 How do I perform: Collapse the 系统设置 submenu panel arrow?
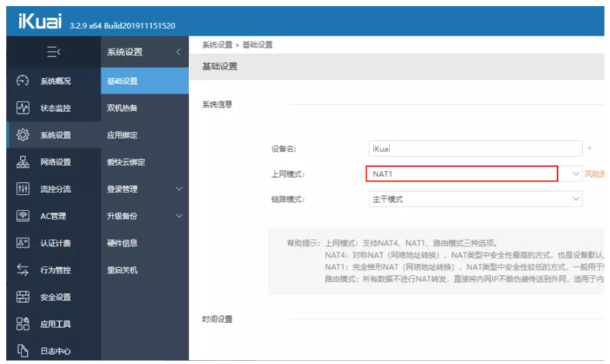[x=178, y=51]
